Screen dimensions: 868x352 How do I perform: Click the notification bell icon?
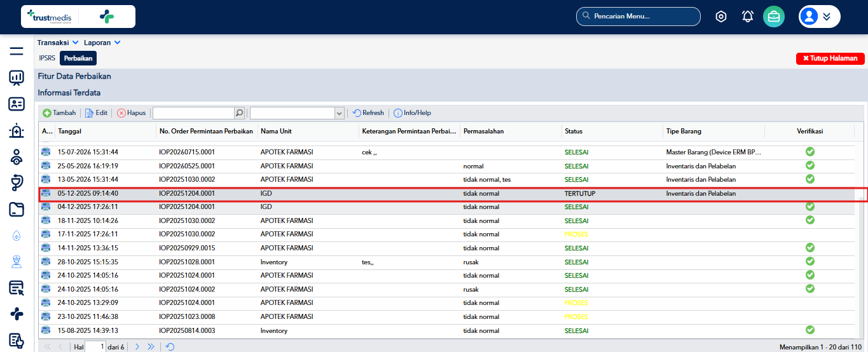pyautogui.click(x=748, y=17)
